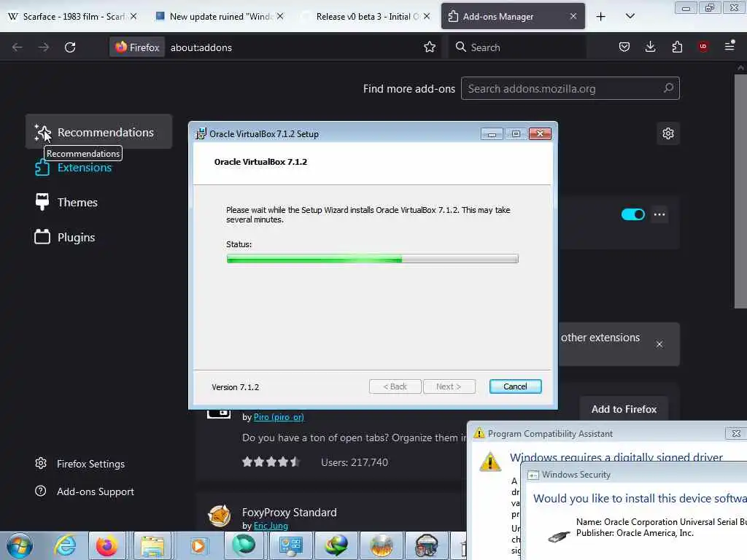
Task: Click the Extensions puzzle piece sidebar icon
Action: pyautogui.click(x=42, y=168)
